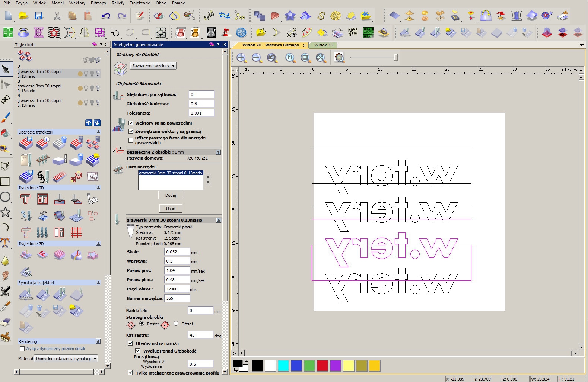Select the paint brush tool
The width and height of the screenshot is (588, 382).
5,118
